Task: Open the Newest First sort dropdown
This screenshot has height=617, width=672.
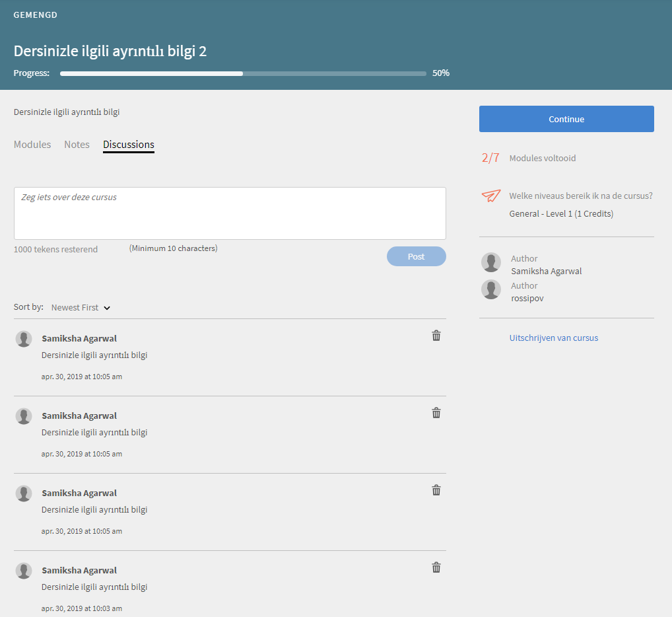Action: click(75, 307)
